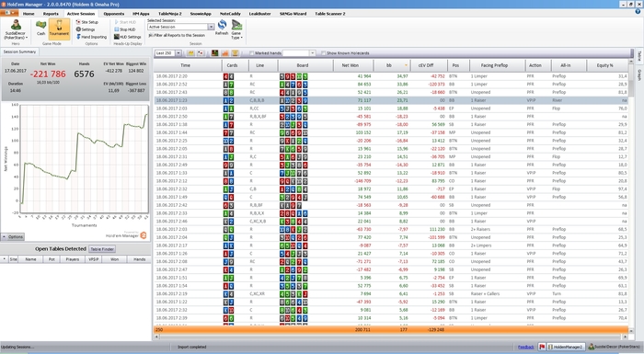Open the vertical Table side tab
The image size is (644, 354).
pos(639,56)
